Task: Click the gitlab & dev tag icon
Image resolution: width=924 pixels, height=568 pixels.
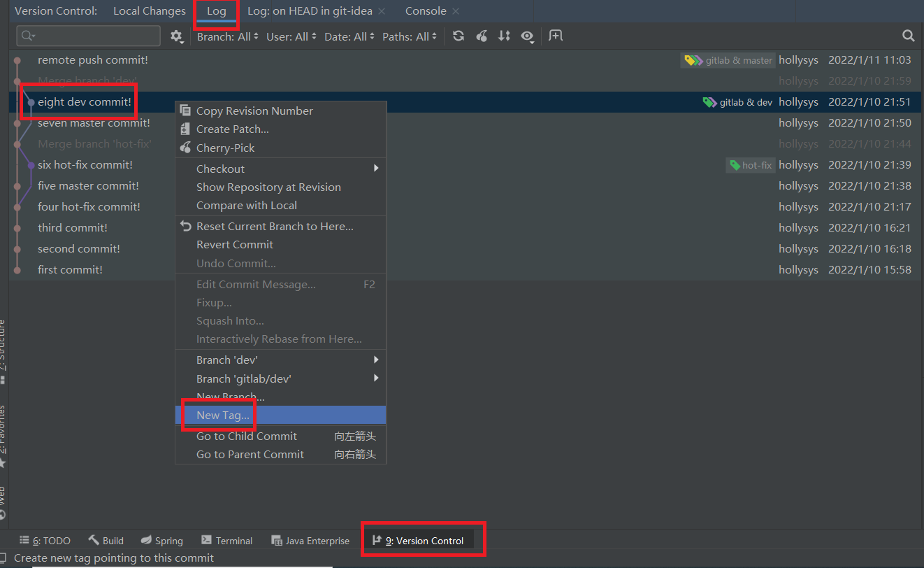Action: pos(709,102)
